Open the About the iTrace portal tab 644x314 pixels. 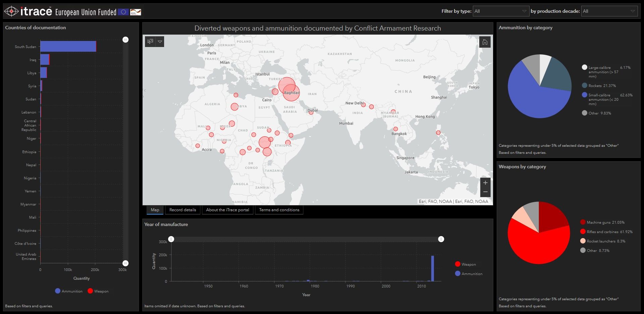[228, 210]
